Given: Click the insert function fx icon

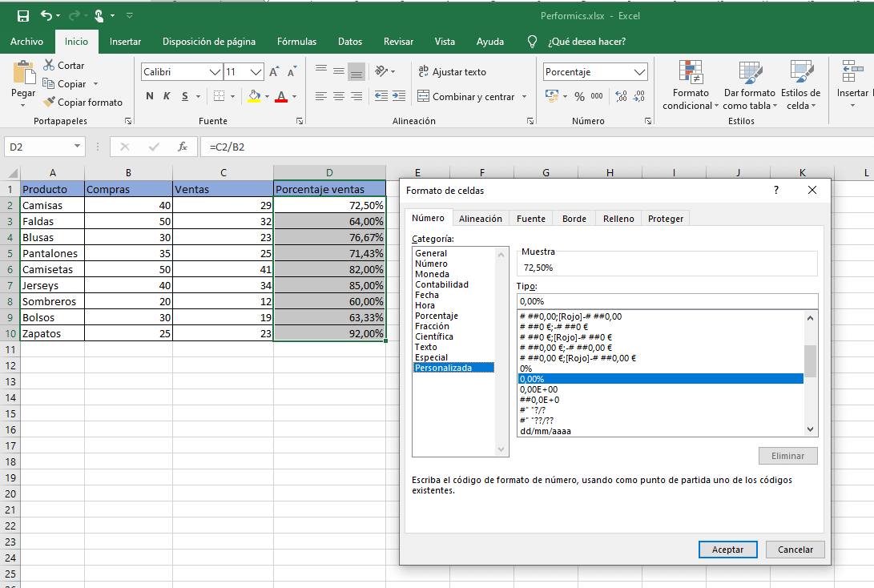Looking at the screenshot, I should 183,147.
